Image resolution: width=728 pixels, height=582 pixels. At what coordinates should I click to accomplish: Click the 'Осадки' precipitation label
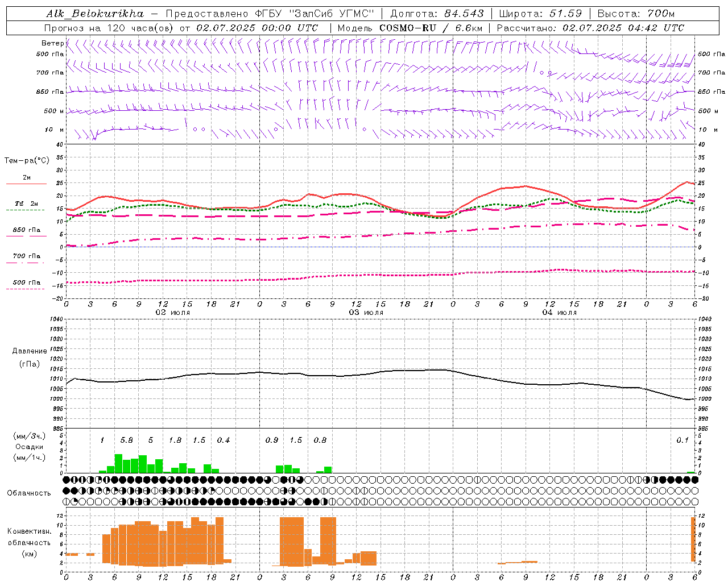[x=30, y=447]
